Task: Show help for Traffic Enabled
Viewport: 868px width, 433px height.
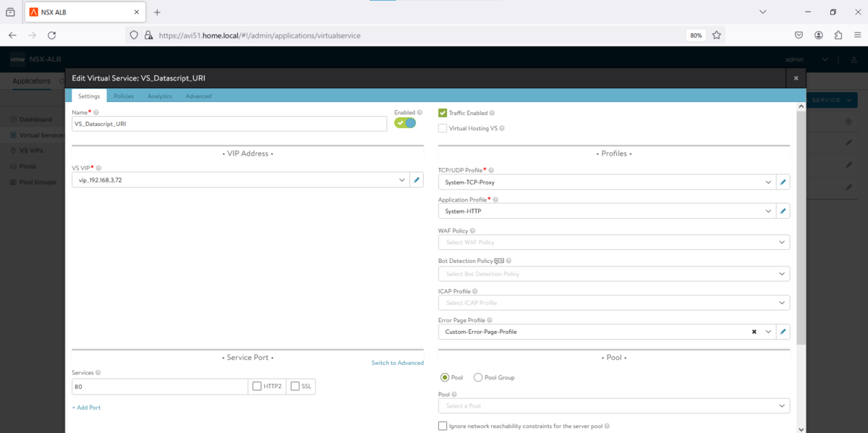Action: point(492,113)
